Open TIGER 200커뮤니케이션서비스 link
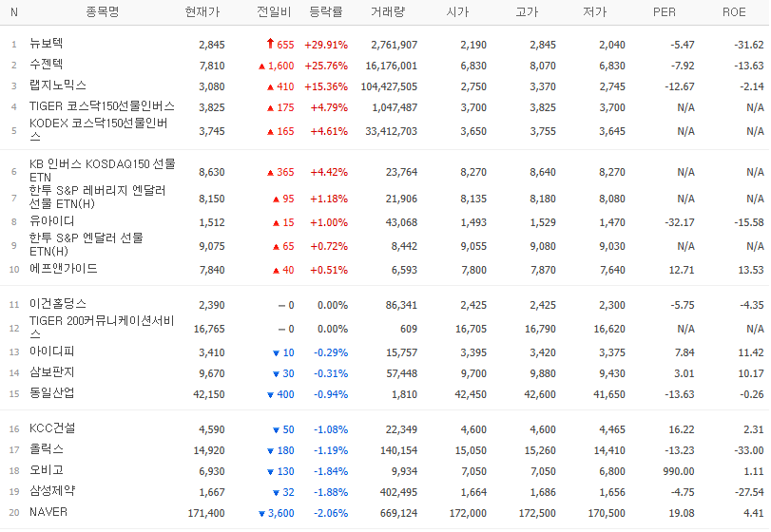The width and height of the screenshot is (771, 532). [x=102, y=327]
